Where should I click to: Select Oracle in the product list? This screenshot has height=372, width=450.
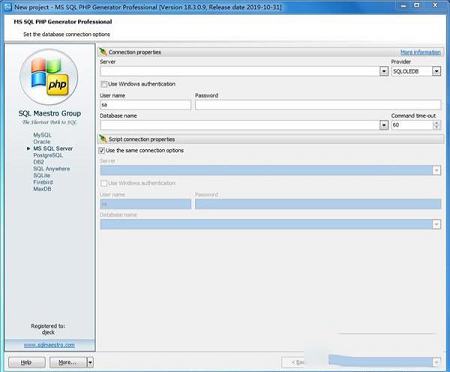coord(42,142)
